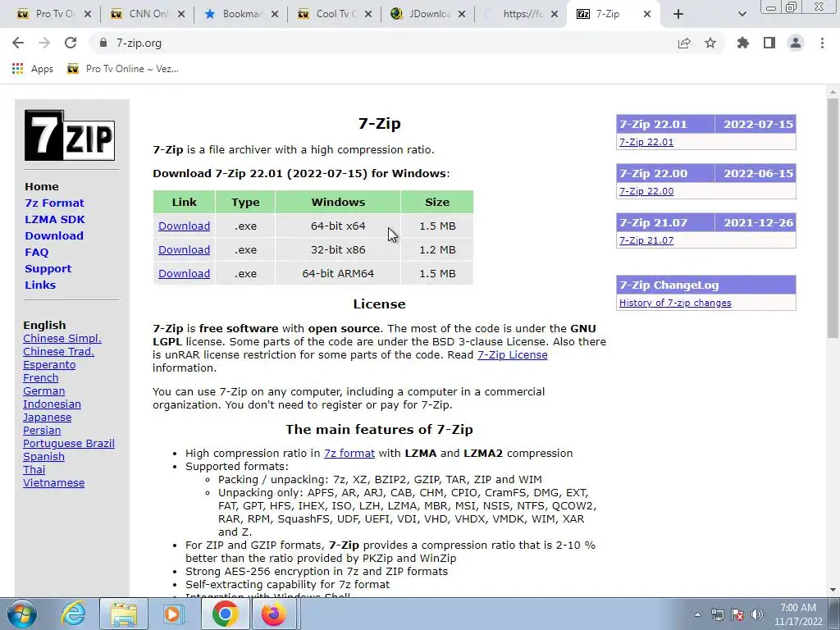The image size is (840, 630).
Task: Close the Cool Tv tab
Action: click(x=368, y=14)
